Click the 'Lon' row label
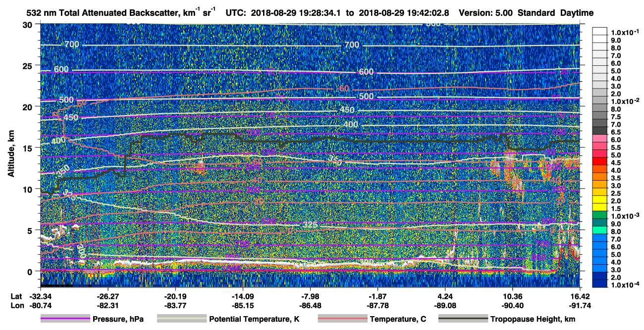This screenshot has height=330, width=644. pos(16,305)
